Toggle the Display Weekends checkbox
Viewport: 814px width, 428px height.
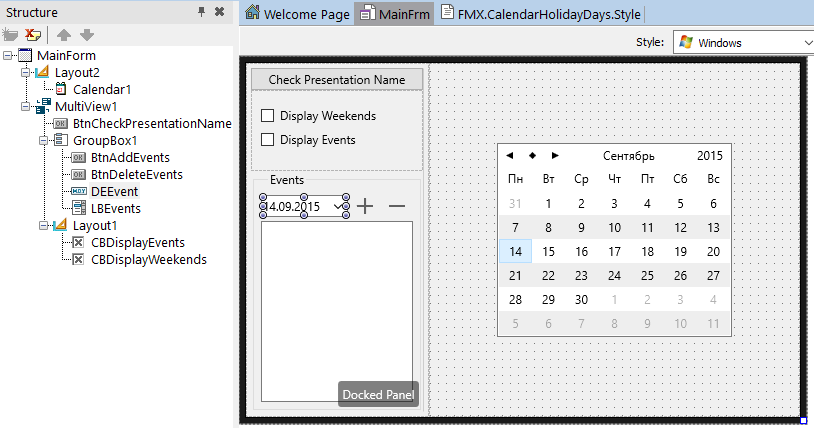(x=267, y=115)
